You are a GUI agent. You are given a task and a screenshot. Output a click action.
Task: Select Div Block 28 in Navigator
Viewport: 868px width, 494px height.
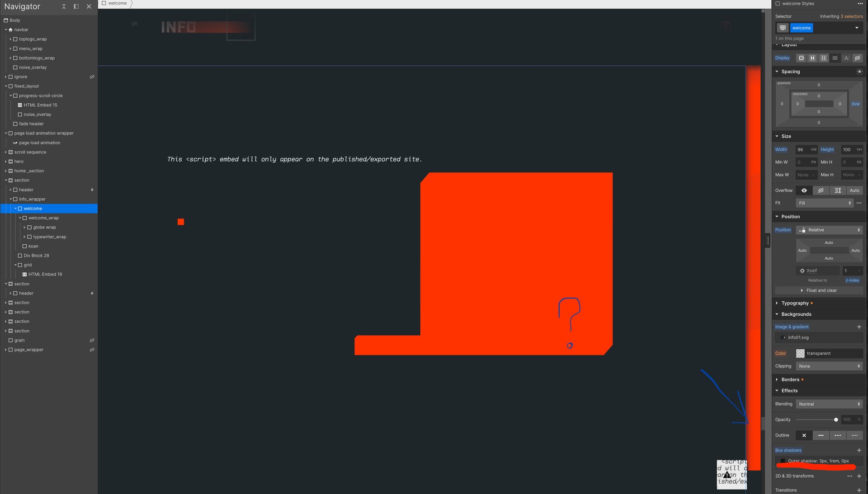pyautogui.click(x=37, y=255)
